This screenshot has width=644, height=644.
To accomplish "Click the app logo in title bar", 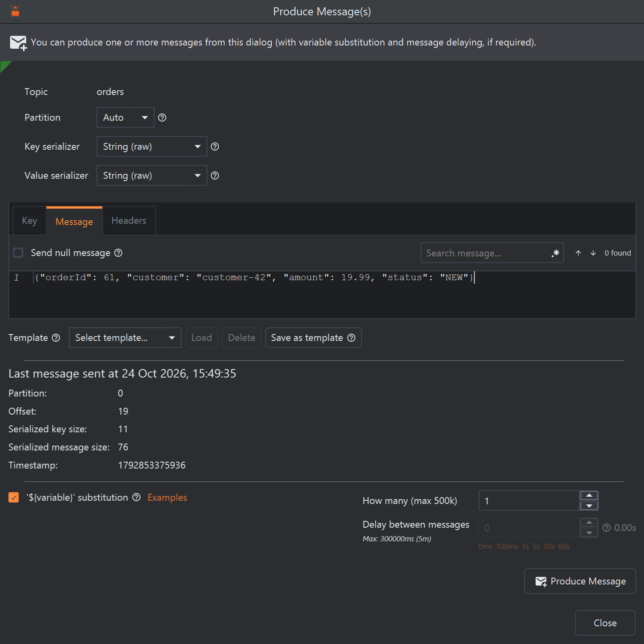I will (x=15, y=12).
